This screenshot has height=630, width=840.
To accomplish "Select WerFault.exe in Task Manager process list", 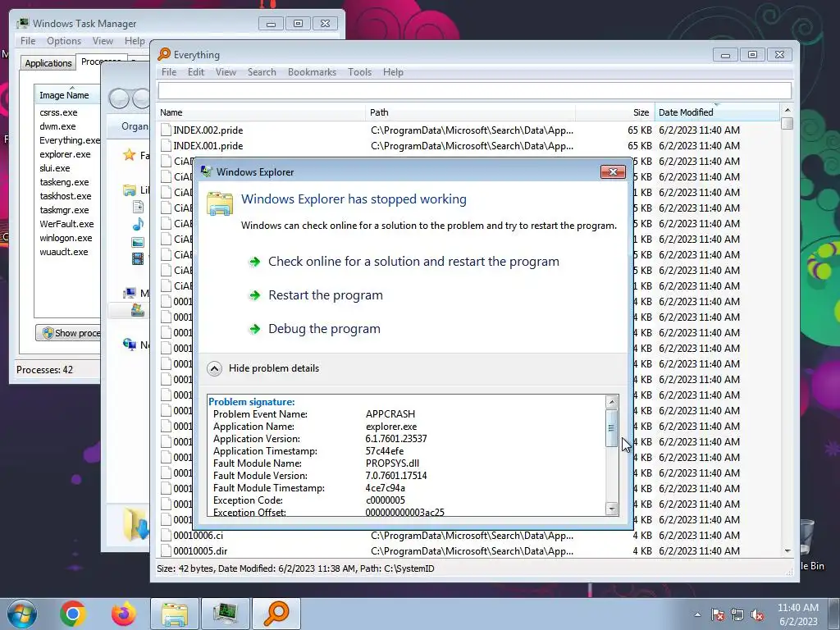I will (66, 224).
